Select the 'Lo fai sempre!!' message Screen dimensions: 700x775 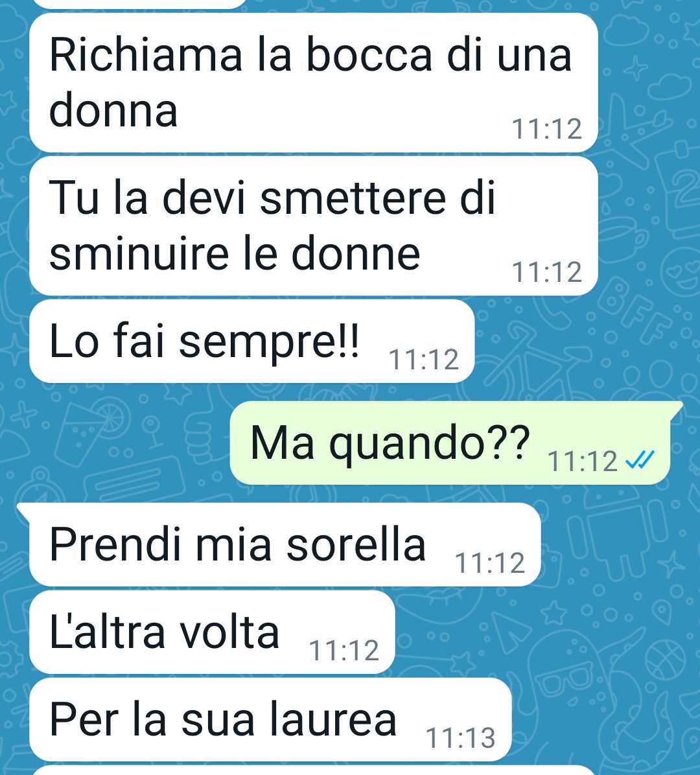point(251,341)
